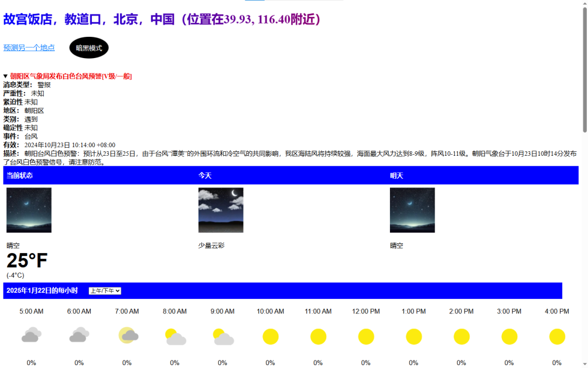The image size is (588, 368).
Task: Click the 10:00 AM sunny icon
Action: 270,336
